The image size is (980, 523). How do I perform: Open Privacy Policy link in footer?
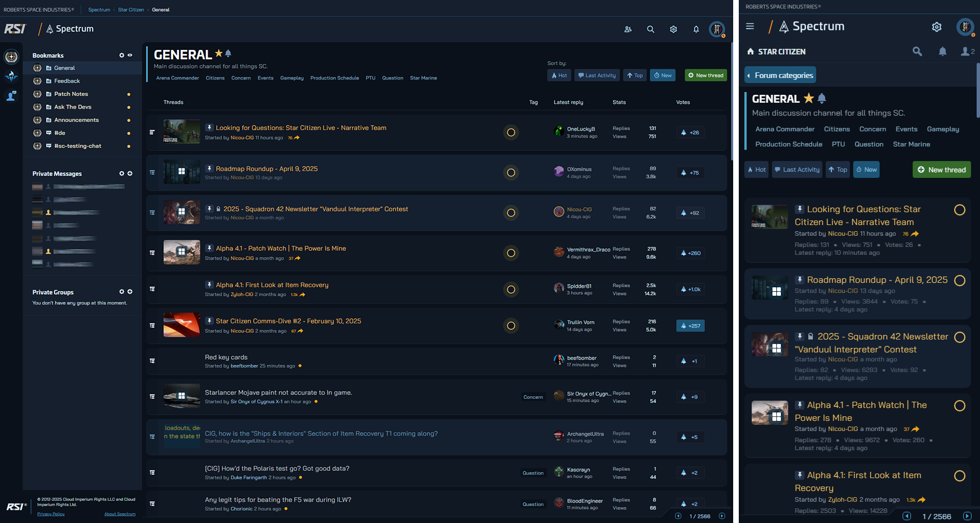click(51, 514)
